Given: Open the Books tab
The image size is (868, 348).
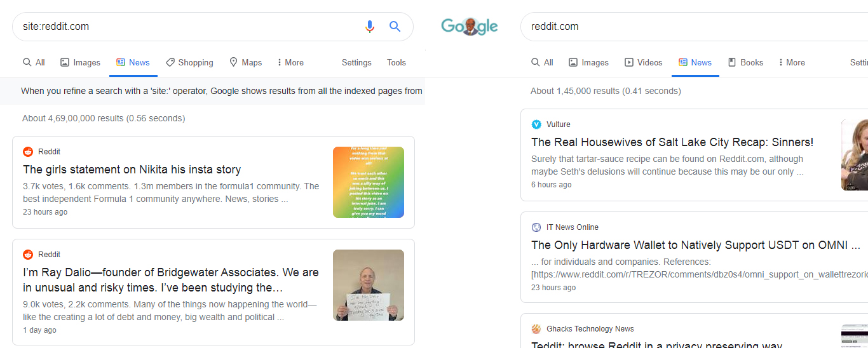Looking at the screenshot, I should [745, 62].
